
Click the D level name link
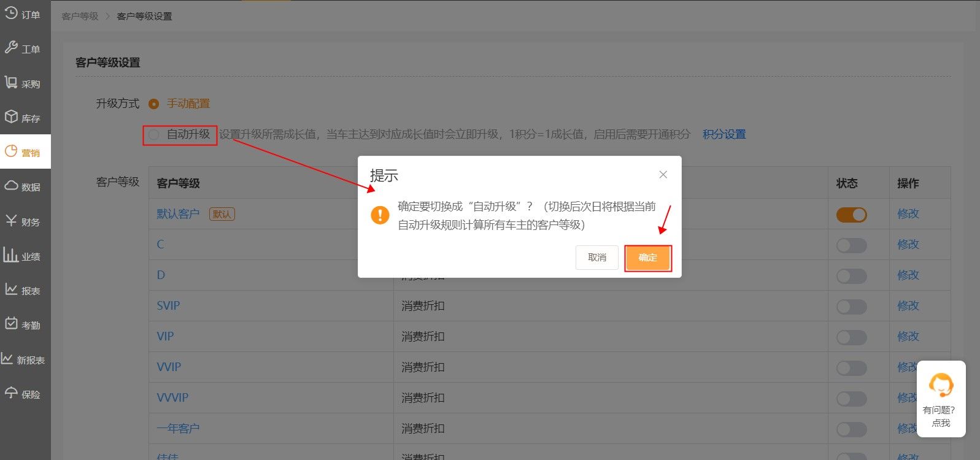pos(161,275)
